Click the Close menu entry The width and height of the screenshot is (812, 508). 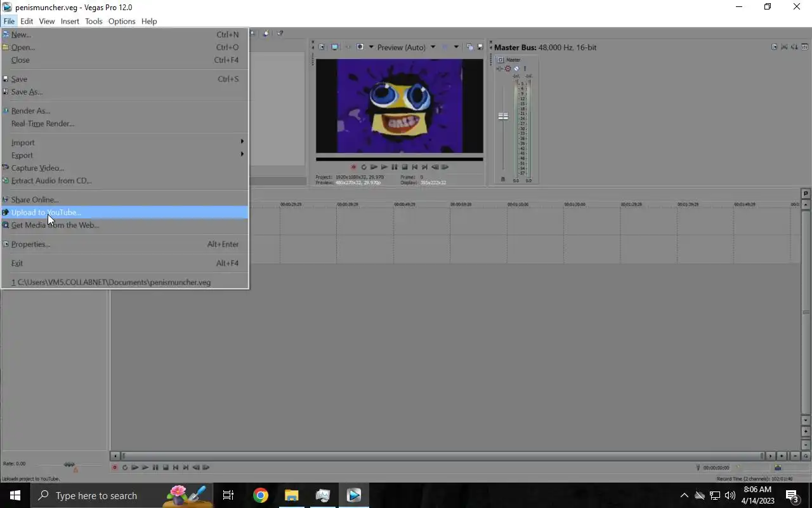pos(124,60)
